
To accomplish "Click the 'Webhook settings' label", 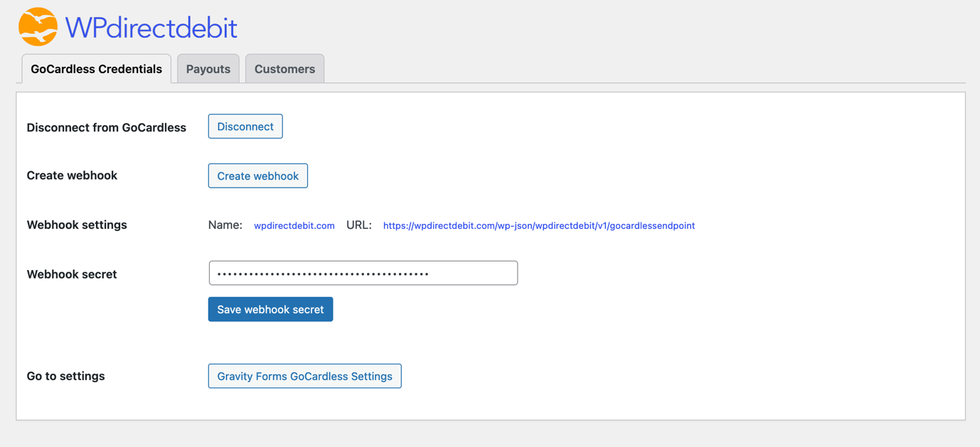I will pyautogui.click(x=77, y=225).
